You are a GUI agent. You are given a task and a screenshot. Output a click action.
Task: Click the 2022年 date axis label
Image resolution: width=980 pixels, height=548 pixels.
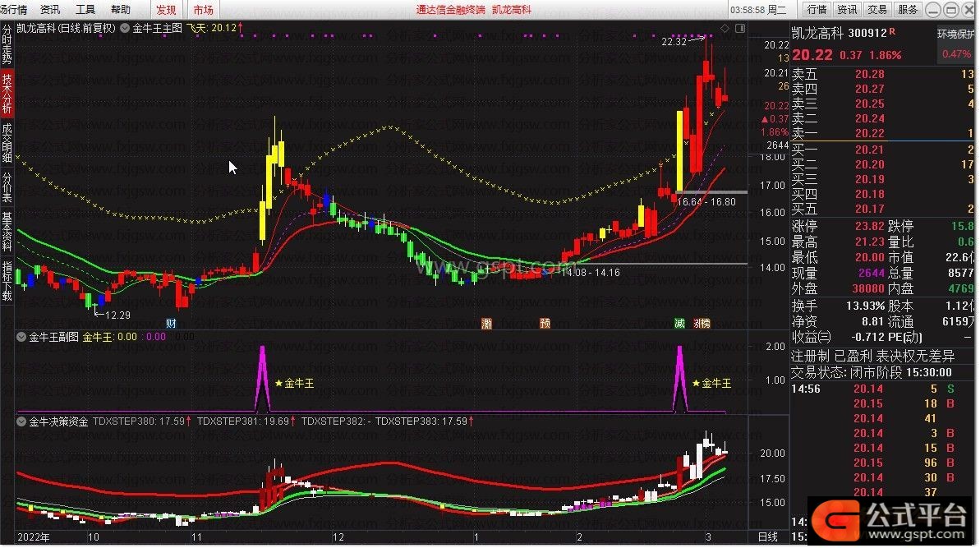pos(33,536)
